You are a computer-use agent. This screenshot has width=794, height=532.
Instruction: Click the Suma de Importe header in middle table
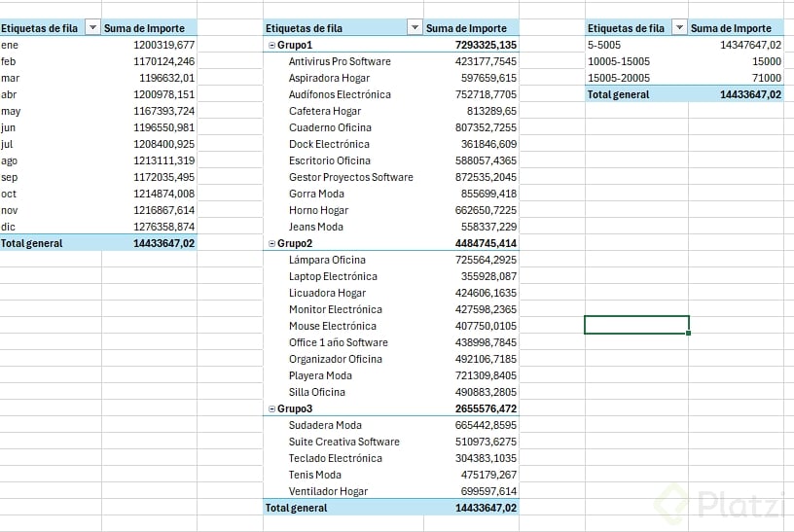tap(466, 28)
